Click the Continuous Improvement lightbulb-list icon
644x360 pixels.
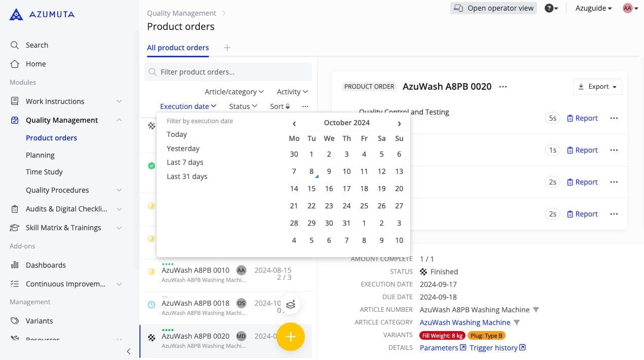[15, 283]
